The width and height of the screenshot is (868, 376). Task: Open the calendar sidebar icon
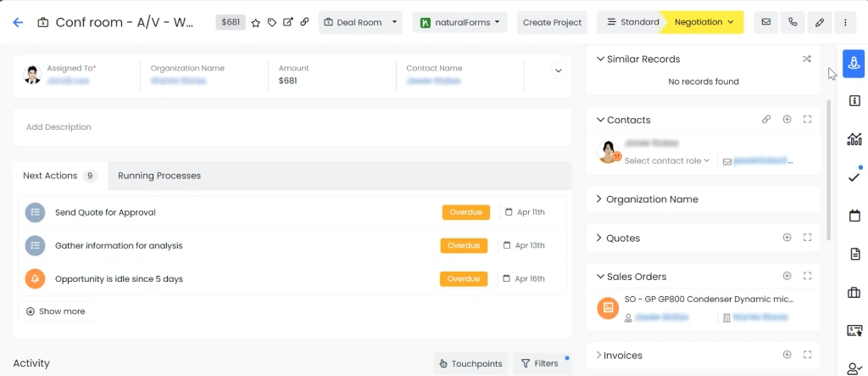[x=854, y=216]
